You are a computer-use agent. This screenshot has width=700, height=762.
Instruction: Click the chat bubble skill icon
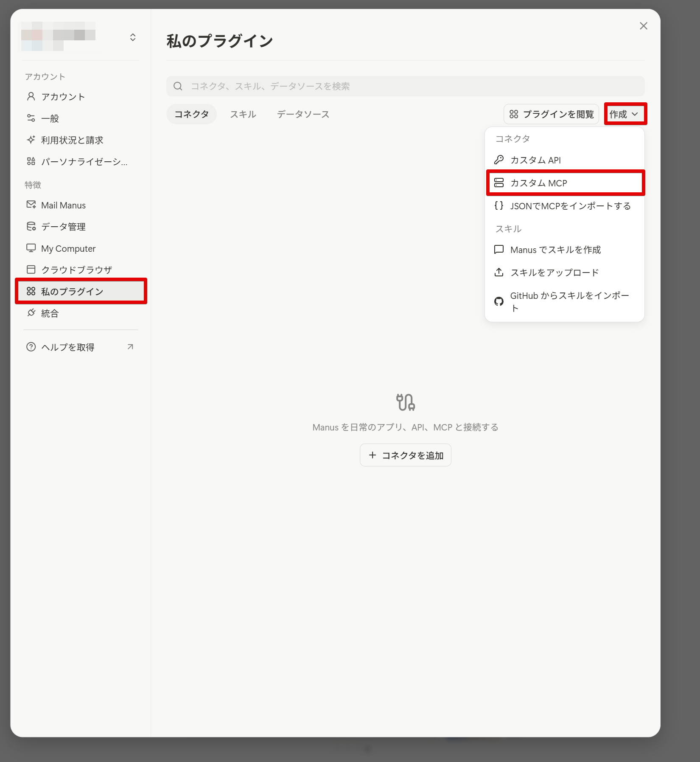499,250
